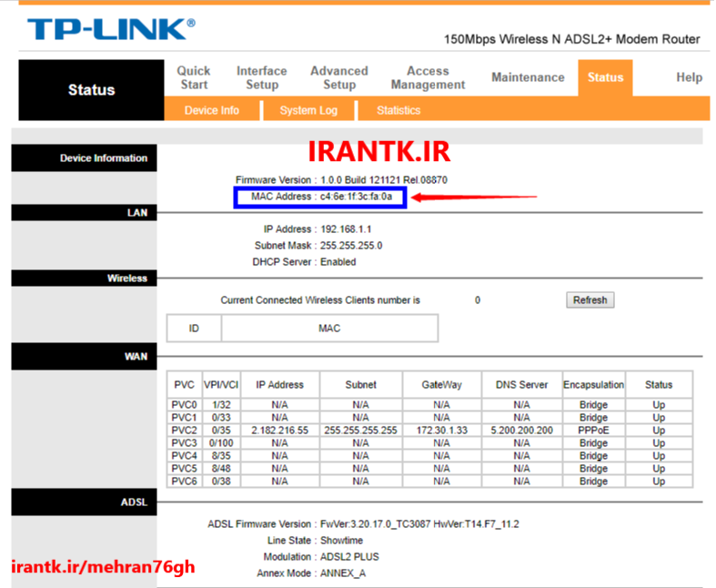Click the PVC2 row label
This screenshot has height=588, width=716.
(184, 431)
